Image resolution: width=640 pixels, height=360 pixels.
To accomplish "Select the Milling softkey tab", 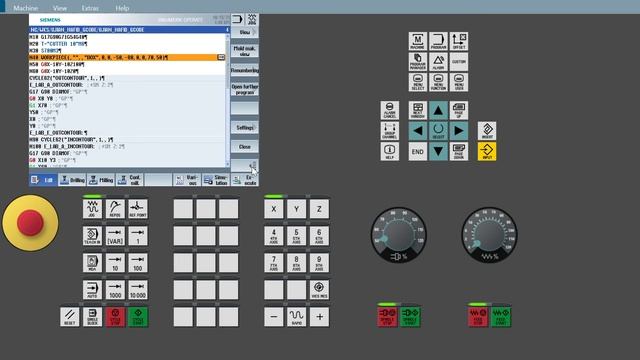I will coord(101,180).
